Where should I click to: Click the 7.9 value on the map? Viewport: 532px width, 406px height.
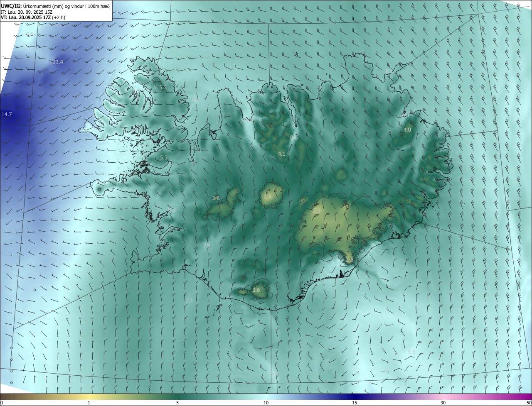[x=207, y=246]
